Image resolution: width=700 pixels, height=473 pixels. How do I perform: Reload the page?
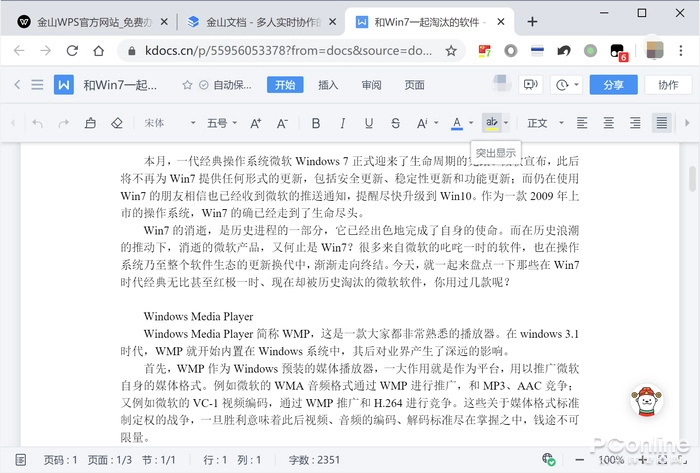coord(72,50)
